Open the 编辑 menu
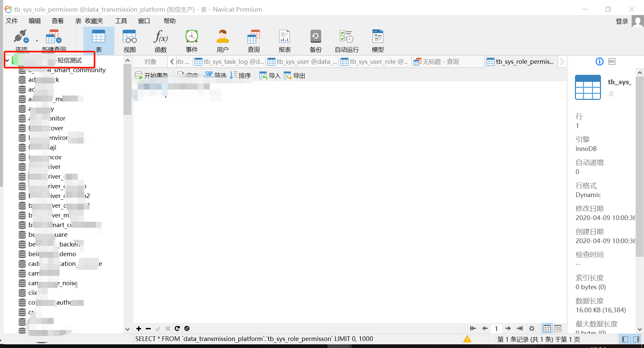This screenshot has height=348, width=644. (35, 21)
